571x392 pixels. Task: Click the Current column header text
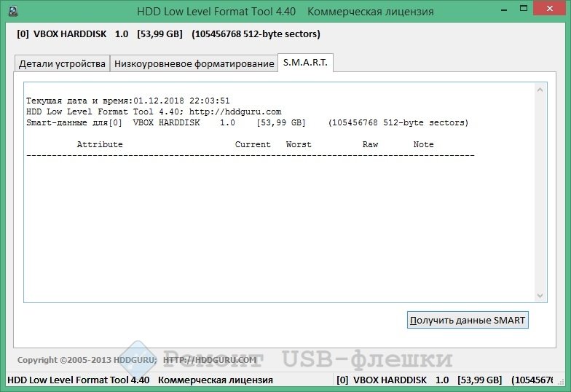(253, 144)
